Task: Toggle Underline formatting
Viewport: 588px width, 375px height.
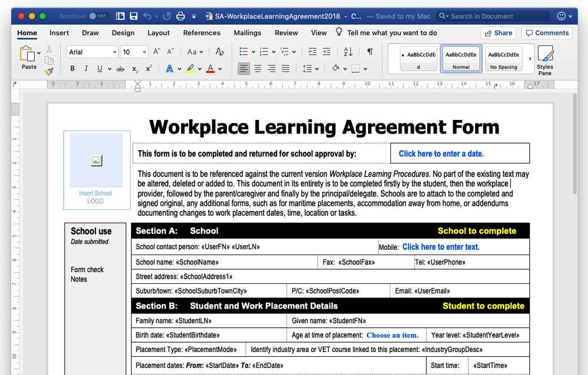Action: click(x=100, y=69)
